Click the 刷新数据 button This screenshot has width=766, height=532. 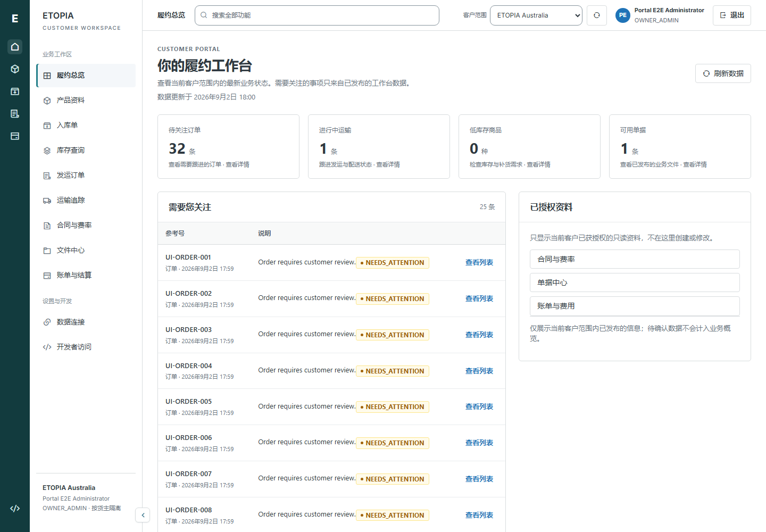[723, 73]
